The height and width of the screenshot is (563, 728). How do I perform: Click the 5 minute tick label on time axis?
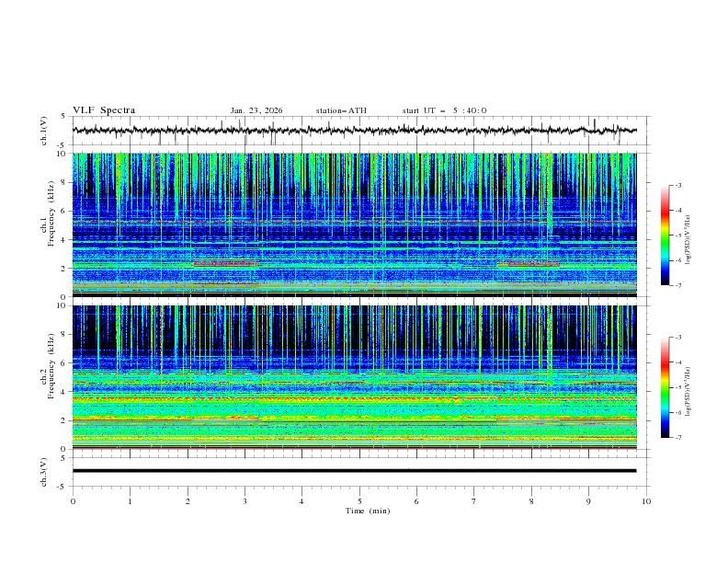click(x=359, y=501)
